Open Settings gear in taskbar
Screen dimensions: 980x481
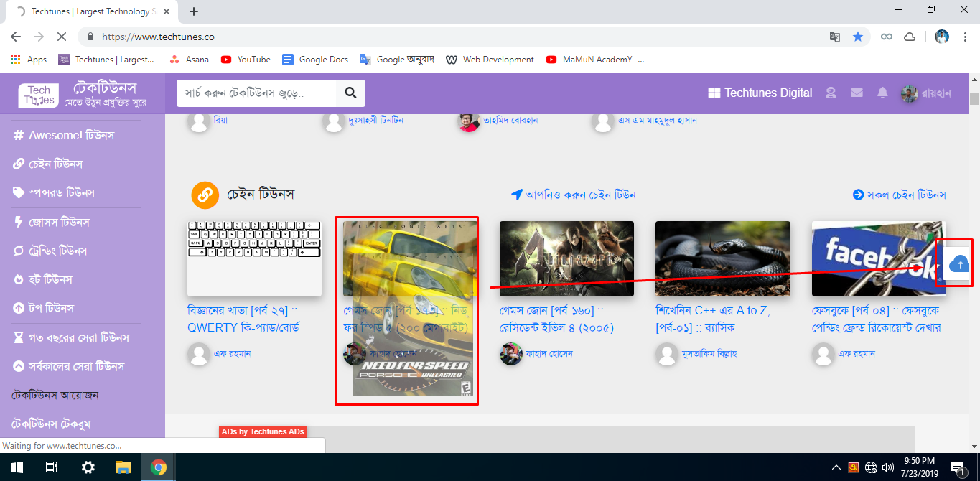88,467
